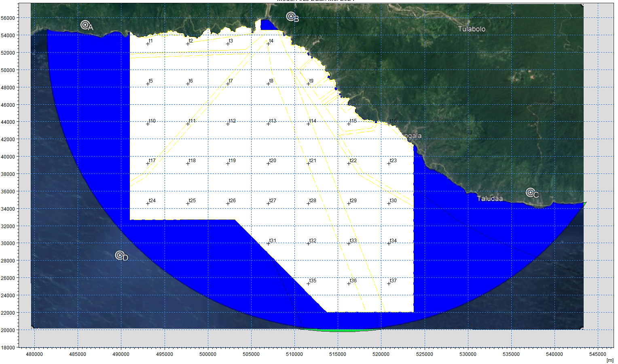
Task: Click the cross marker for point t1
Action: 148,43
